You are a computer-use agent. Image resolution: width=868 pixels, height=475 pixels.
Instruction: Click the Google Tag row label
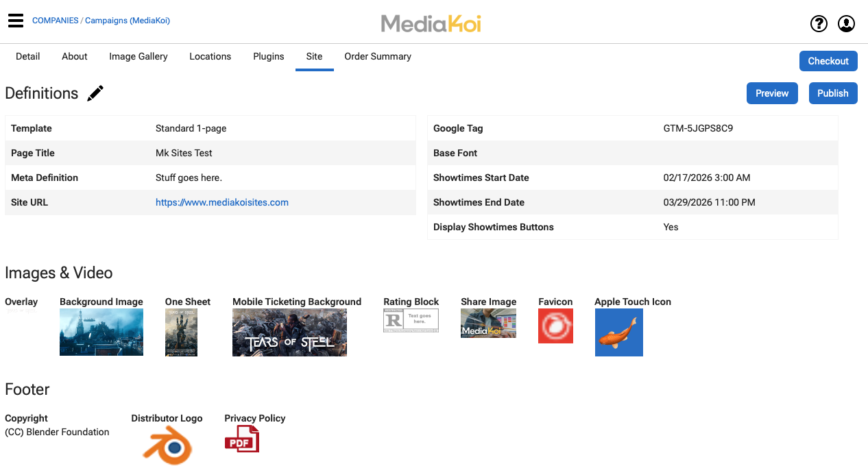458,128
